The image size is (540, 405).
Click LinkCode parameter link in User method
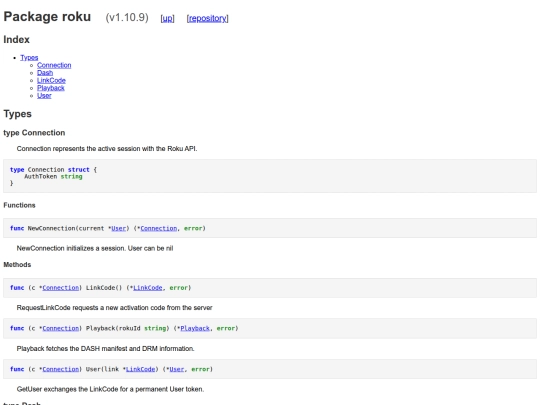click(141, 369)
